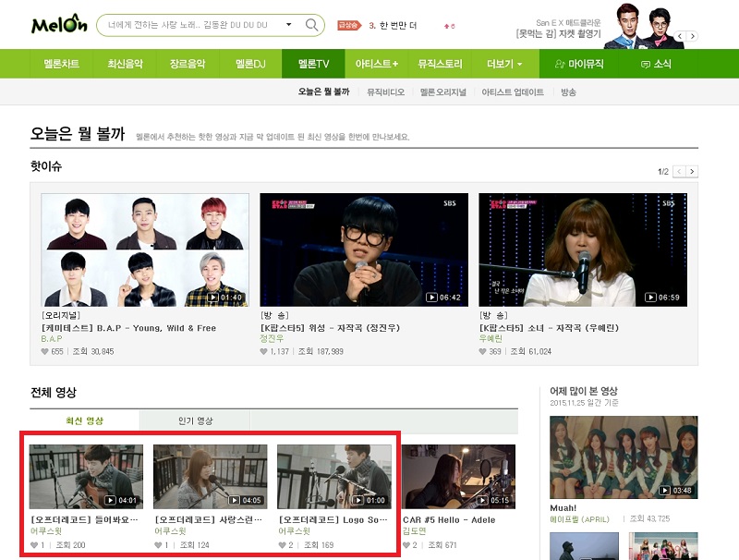Open artist link 김도연
Image resolution: width=739 pixels, height=560 pixels.
[414, 530]
